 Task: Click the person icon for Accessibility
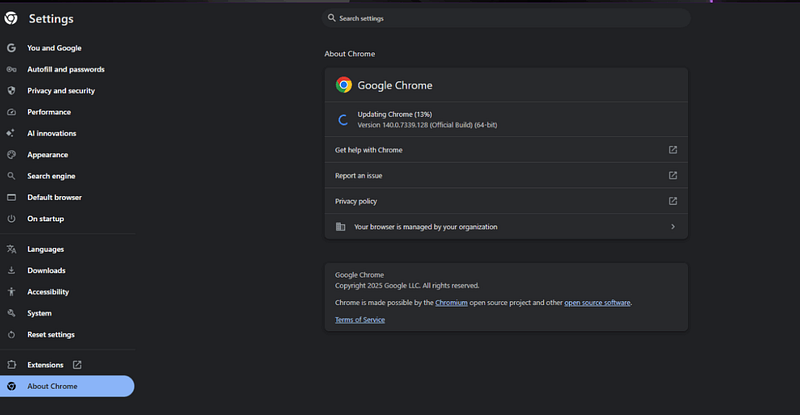(11, 292)
